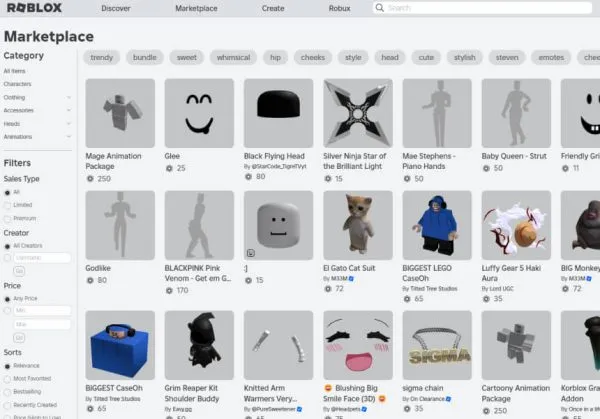Click the dynamic head badge on ':]' item
The image size is (600, 419).
(x=251, y=253)
